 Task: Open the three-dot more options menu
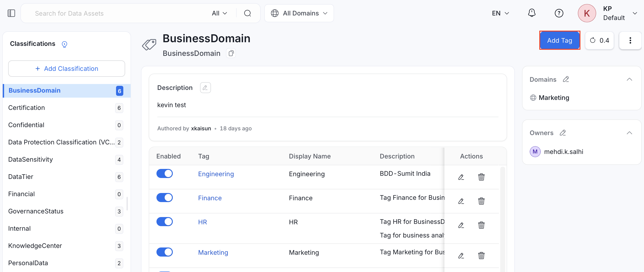(x=630, y=40)
